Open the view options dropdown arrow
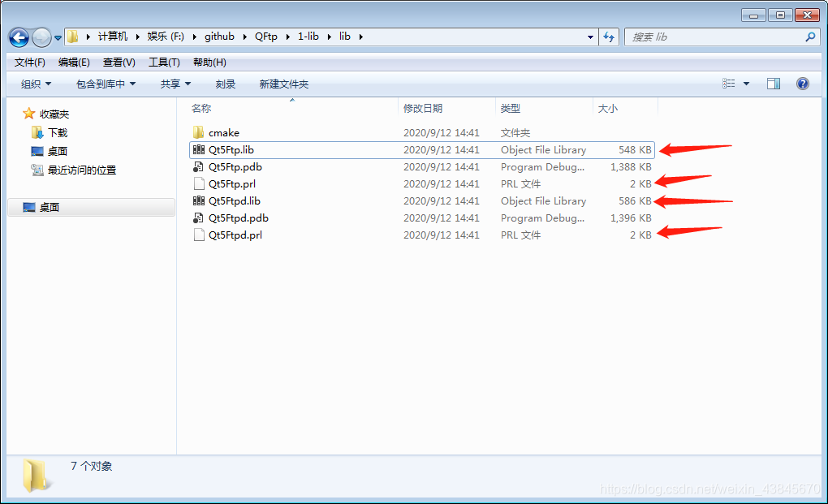 pos(746,84)
